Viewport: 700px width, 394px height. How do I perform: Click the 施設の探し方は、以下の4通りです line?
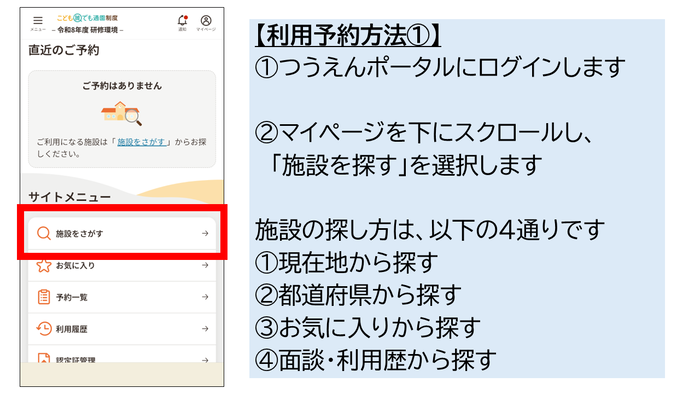[430, 231]
